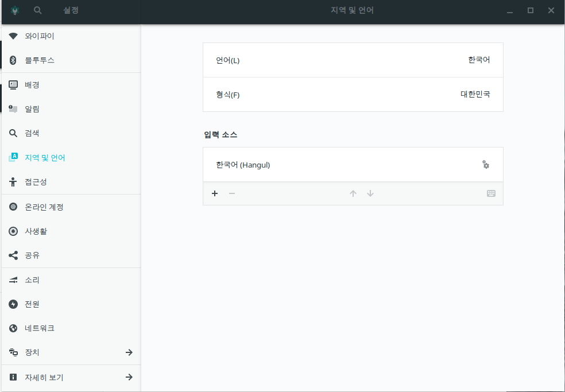This screenshot has width=565, height=392.
Task: Open the 배경 settings panel
Action: 71,85
